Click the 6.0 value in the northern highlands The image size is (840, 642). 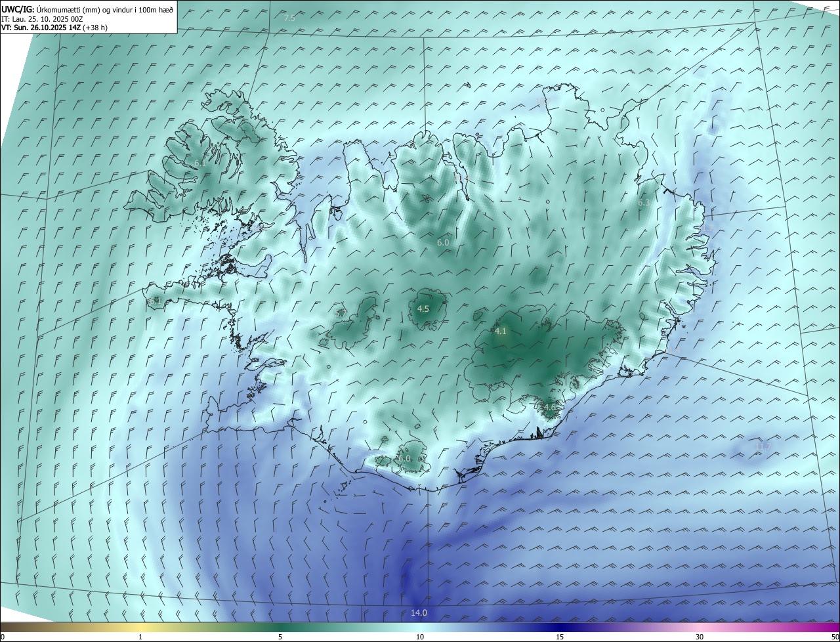coord(443,243)
